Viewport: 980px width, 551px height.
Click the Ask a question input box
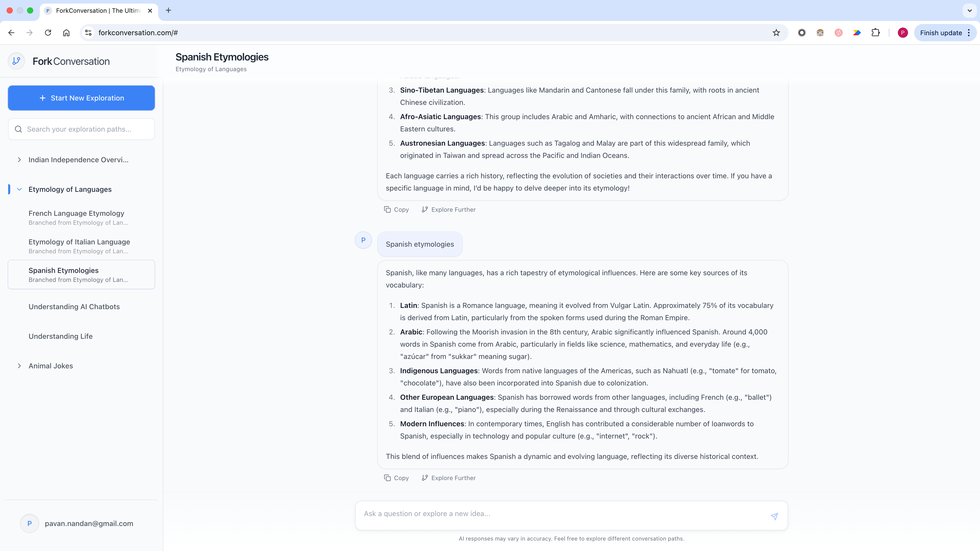tap(563, 514)
